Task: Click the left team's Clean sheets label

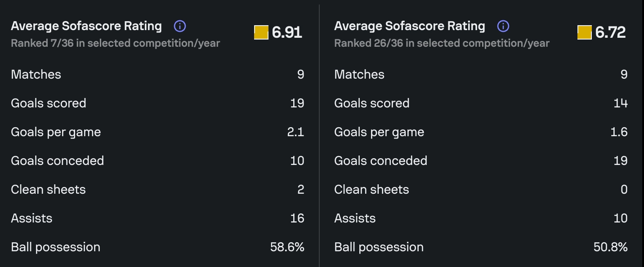Action: tap(48, 189)
